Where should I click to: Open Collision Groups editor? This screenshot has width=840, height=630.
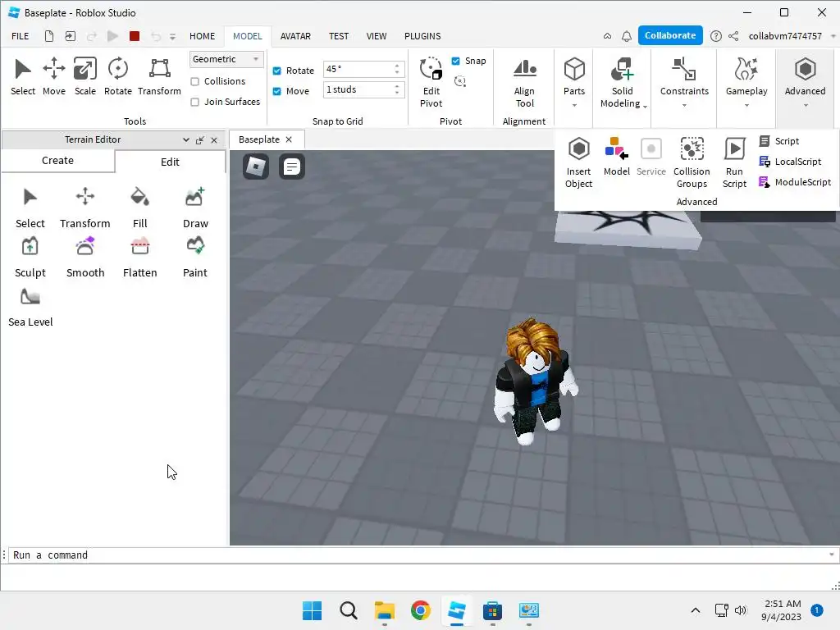click(x=692, y=162)
